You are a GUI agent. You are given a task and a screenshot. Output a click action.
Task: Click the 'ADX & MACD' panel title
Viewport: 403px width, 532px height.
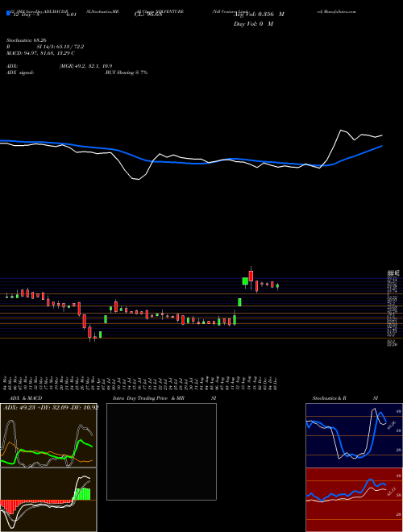tap(26, 398)
